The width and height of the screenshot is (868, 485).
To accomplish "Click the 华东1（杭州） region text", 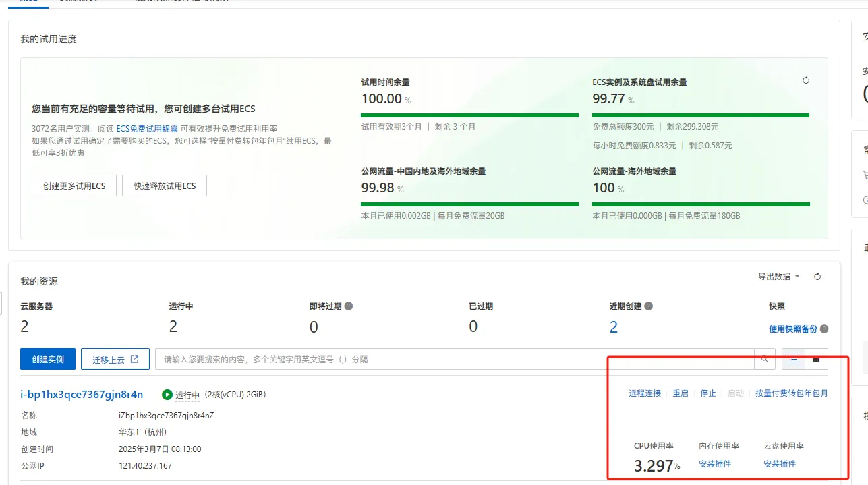I will pyautogui.click(x=143, y=432).
